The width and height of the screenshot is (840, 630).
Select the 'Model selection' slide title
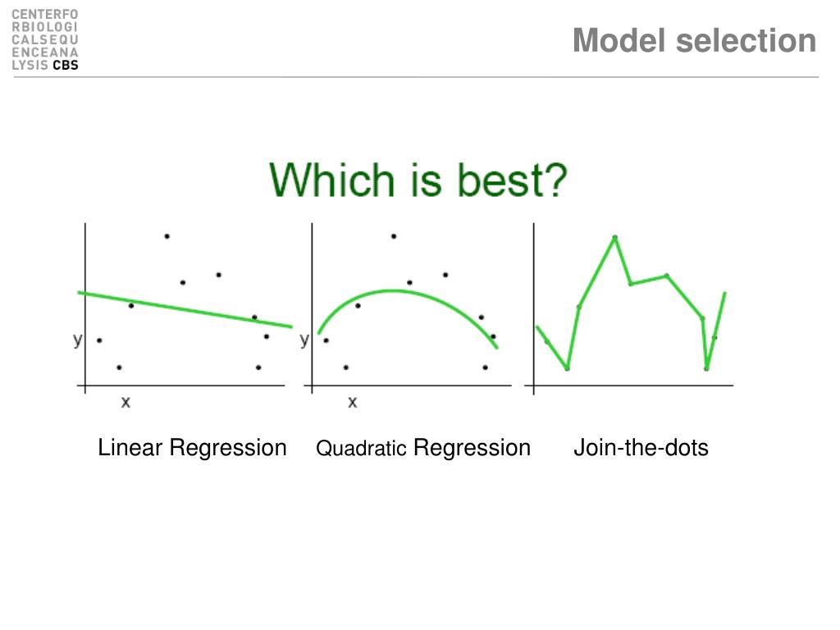pos(694,41)
